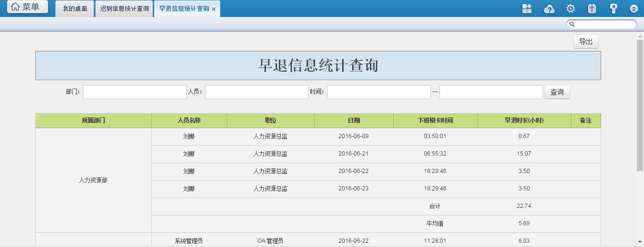Switch to the 我的桌面 tab
This screenshot has width=644, height=247.
coord(75,8)
